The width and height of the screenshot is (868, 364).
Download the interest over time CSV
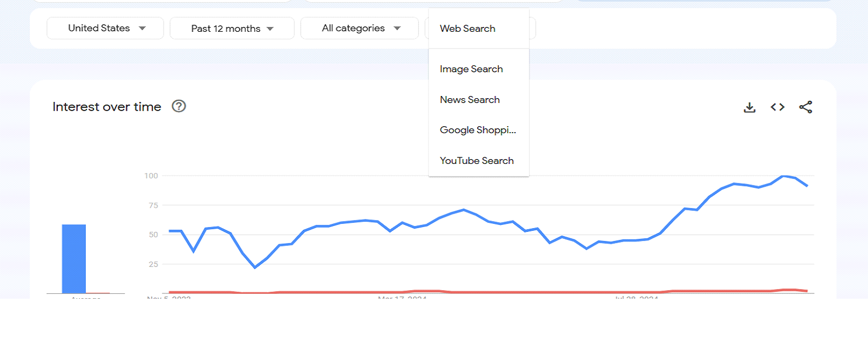pos(749,107)
